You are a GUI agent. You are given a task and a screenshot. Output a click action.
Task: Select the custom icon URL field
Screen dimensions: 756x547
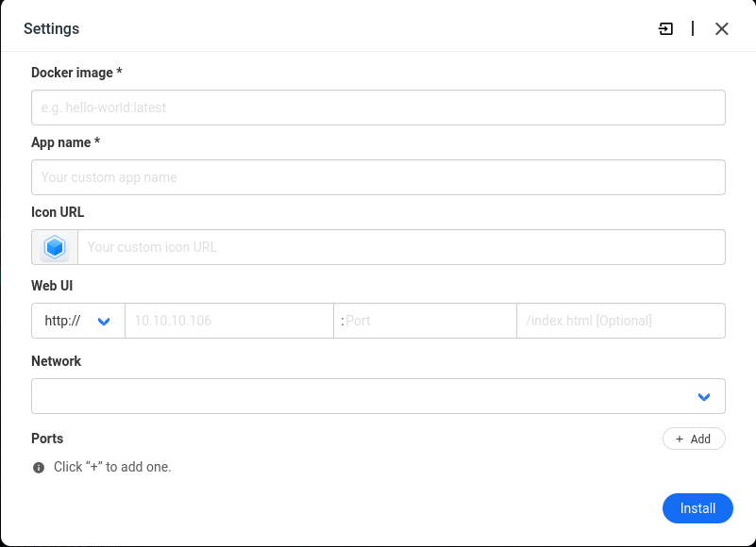400,247
